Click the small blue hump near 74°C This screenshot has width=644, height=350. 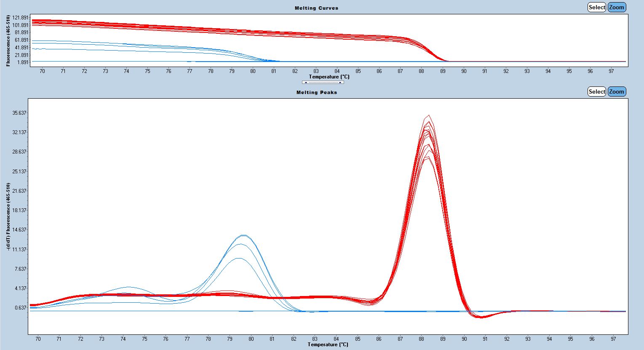click(128, 287)
